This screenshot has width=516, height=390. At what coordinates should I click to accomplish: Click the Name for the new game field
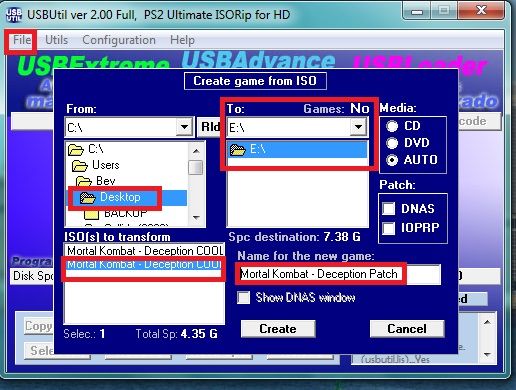tap(340, 274)
